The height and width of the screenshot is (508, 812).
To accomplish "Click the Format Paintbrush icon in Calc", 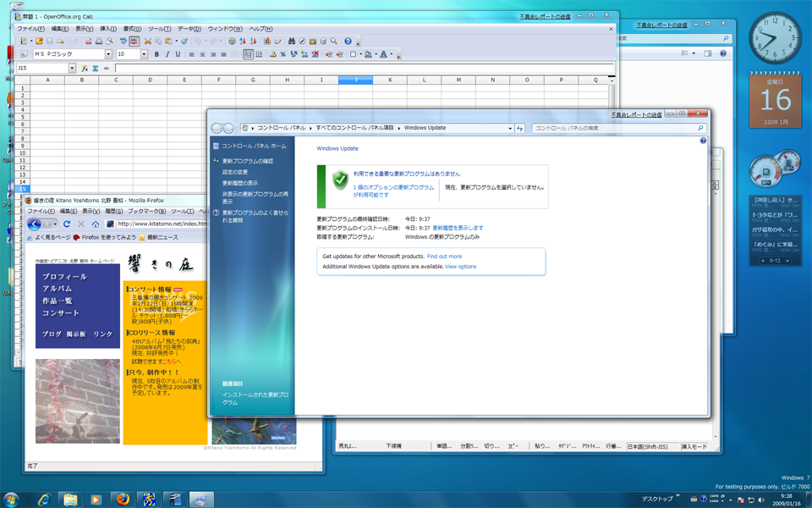I will click(x=184, y=41).
